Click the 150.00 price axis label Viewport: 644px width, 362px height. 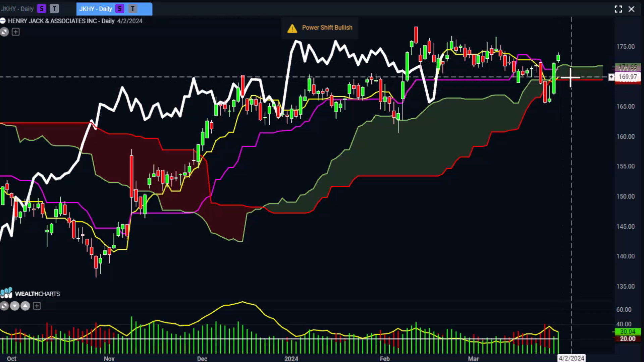tap(626, 196)
